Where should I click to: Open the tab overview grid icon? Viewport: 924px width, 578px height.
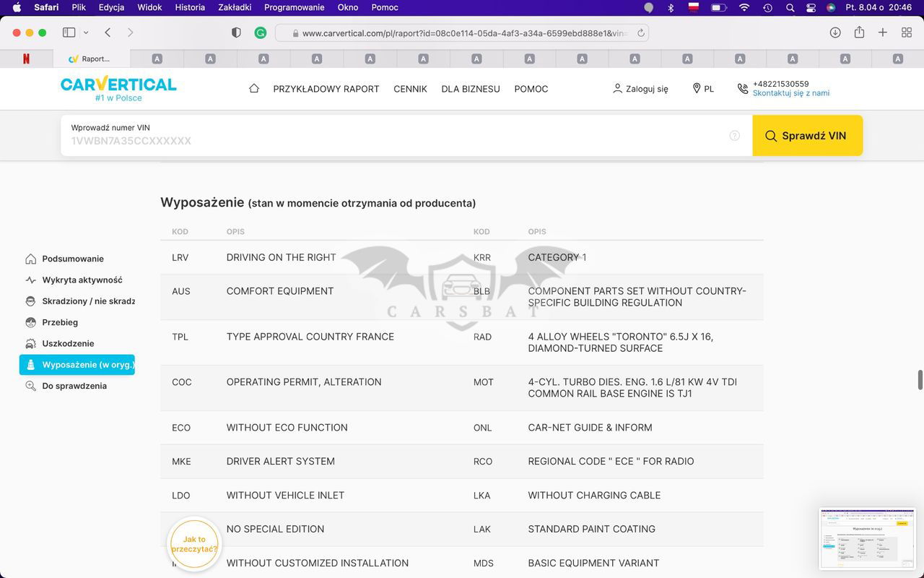click(907, 33)
